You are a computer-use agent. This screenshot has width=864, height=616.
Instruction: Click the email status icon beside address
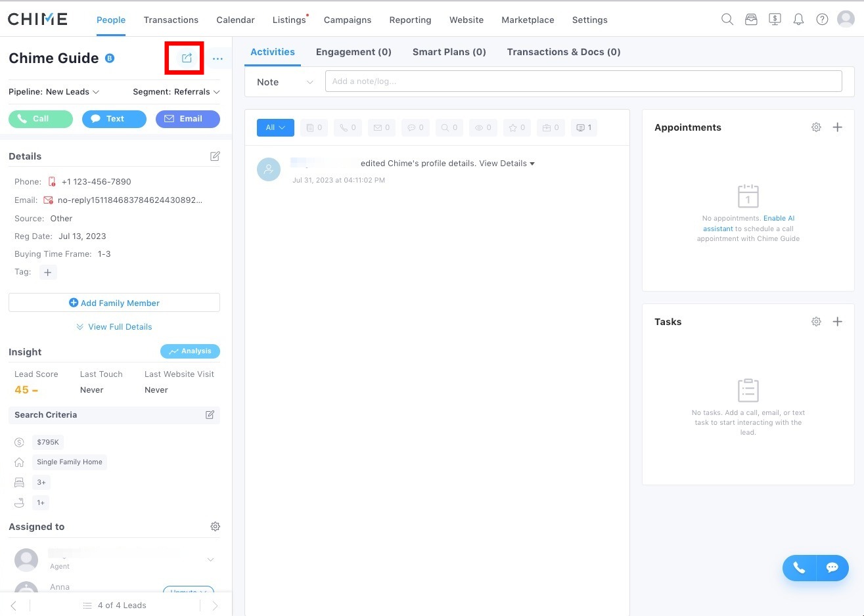coord(48,200)
